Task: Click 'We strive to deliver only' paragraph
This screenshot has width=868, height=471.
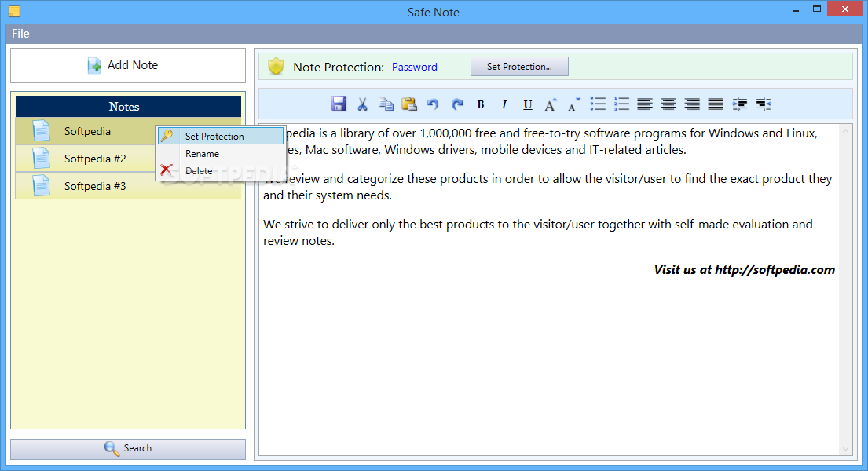Action: pyautogui.click(x=538, y=232)
